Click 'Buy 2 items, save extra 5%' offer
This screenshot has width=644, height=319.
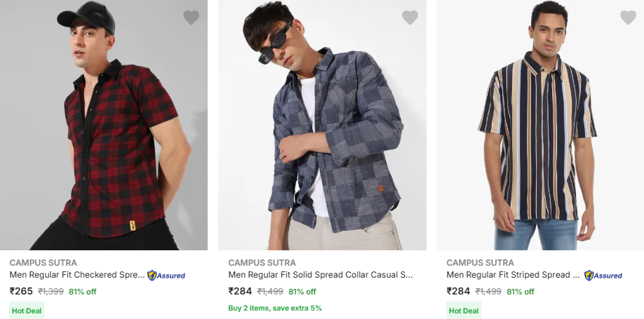(275, 308)
